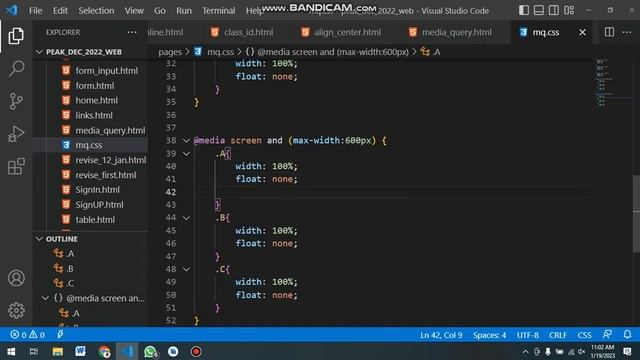Open Google Chrome from taskbar
The width and height of the screenshot is (640, 360).
pos(104,351)
